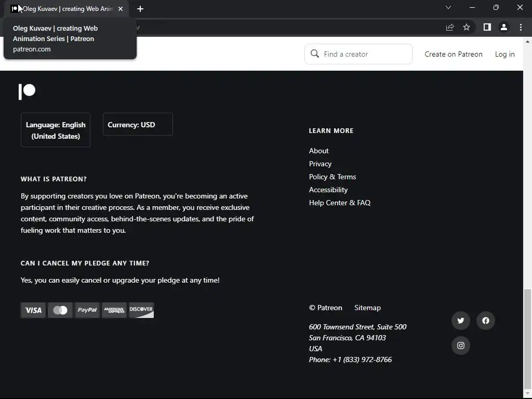Click scrollbar down arrow

tap(527, 393)
